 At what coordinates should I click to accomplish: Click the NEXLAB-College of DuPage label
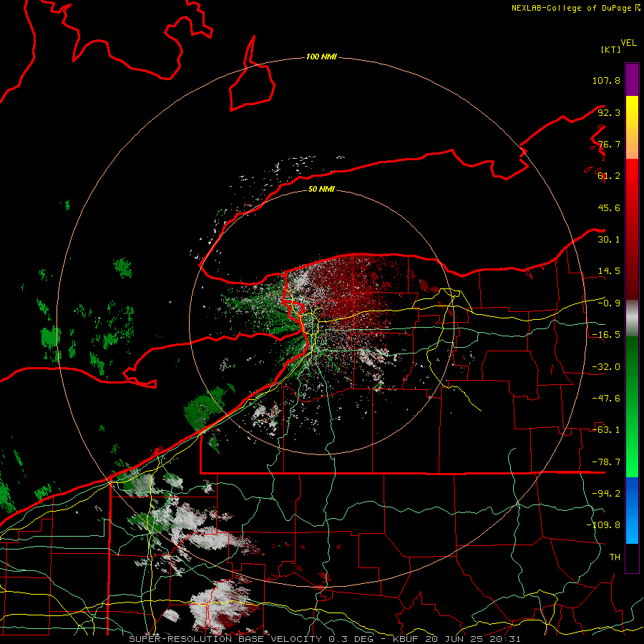coord(572,8)
